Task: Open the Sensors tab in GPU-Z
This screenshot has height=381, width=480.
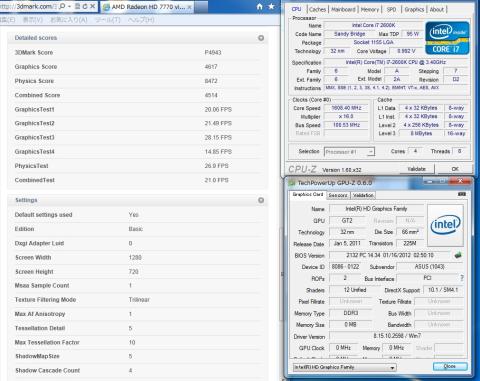Action: point(338,195)
